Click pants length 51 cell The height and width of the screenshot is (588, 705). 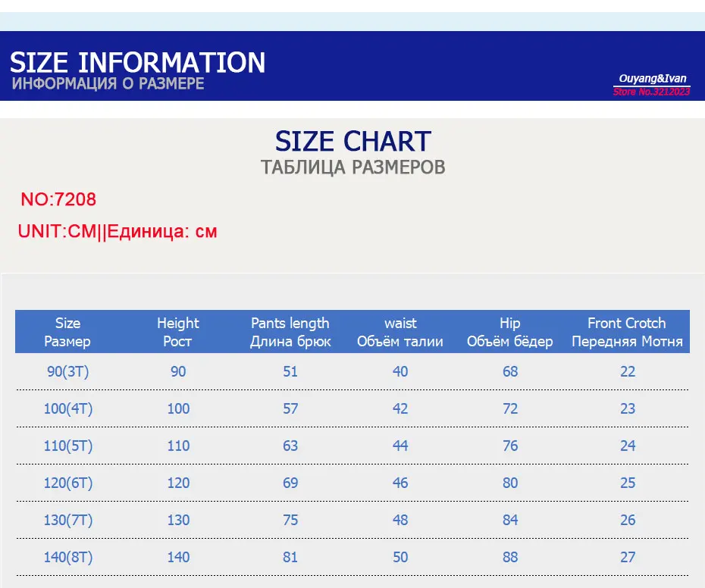tap(290, 372)
